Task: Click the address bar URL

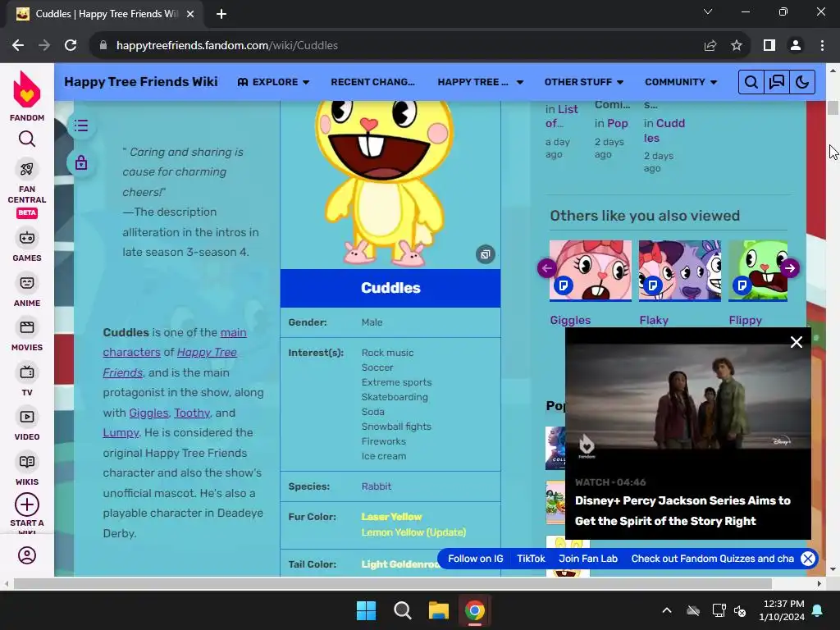Action: pyautogui.click(x=227, y=46)
